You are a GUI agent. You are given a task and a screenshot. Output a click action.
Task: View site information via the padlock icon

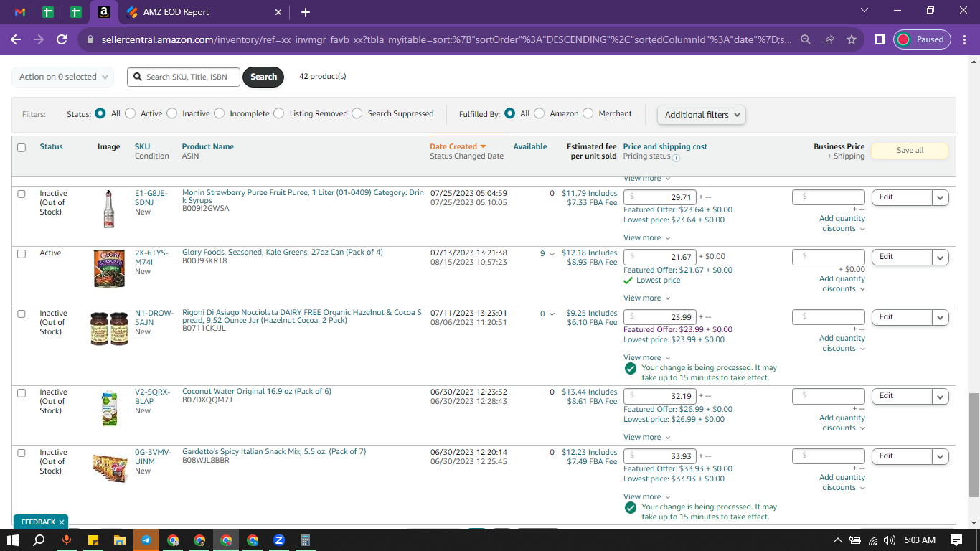[x=90, y=40]
